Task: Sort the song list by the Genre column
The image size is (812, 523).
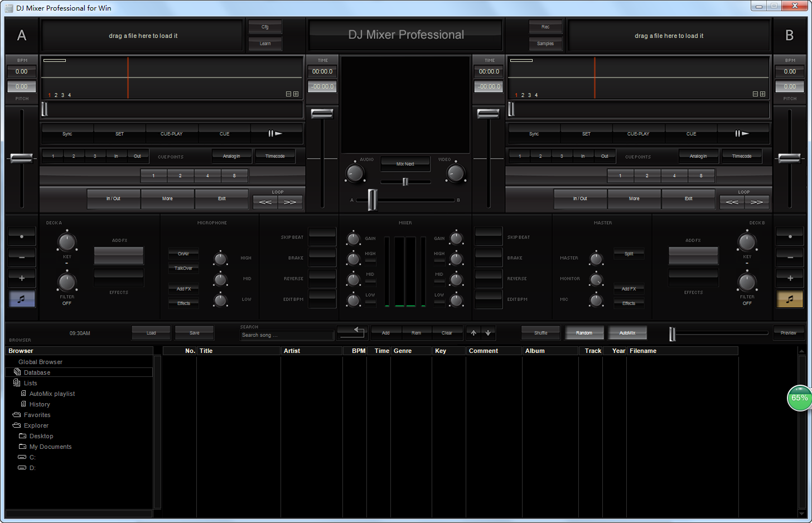Action: [411, 351]
